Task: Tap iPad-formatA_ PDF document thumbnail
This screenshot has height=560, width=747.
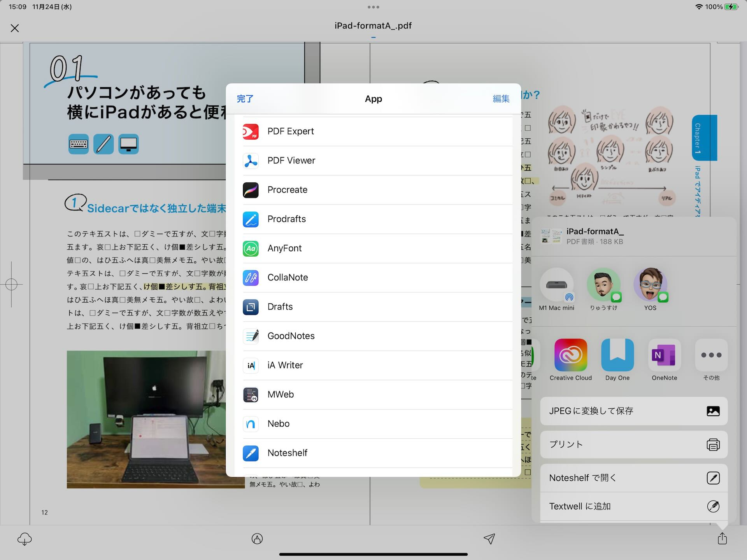Action: [x=551, y=236]
